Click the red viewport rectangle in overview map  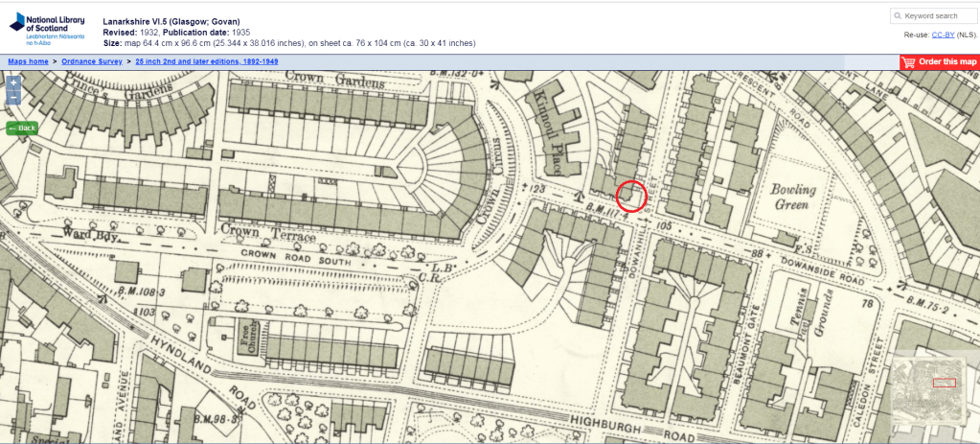click(944, 382)
